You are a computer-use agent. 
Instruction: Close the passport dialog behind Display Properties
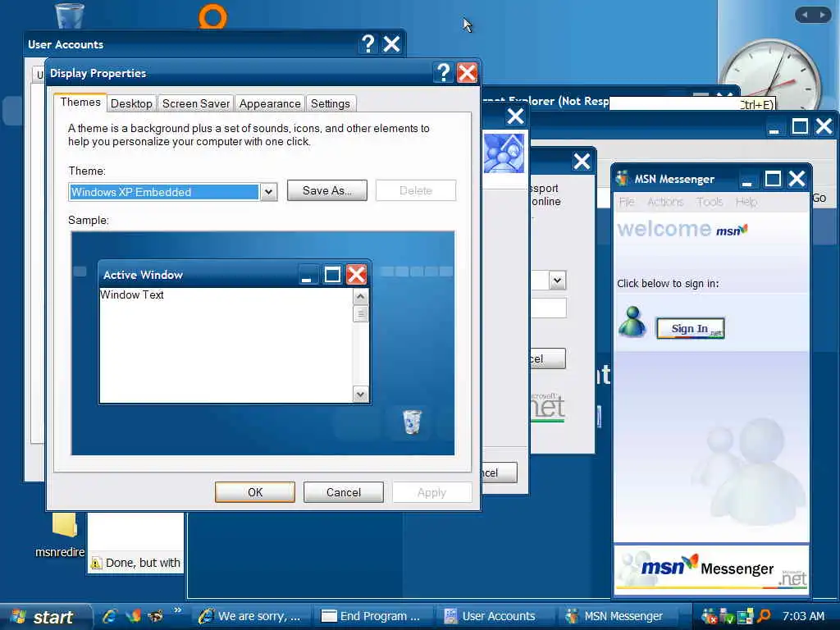[582, 161]
